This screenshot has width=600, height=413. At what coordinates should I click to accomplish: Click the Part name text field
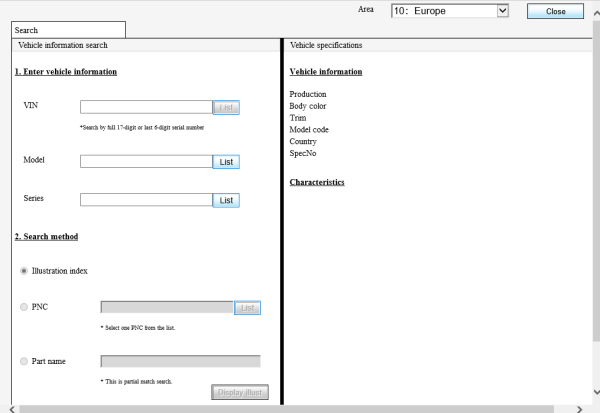point(181,361)
